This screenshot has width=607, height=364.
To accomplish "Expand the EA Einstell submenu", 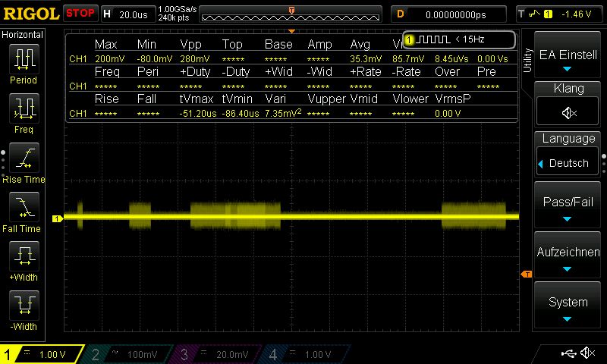I will 568,59.
